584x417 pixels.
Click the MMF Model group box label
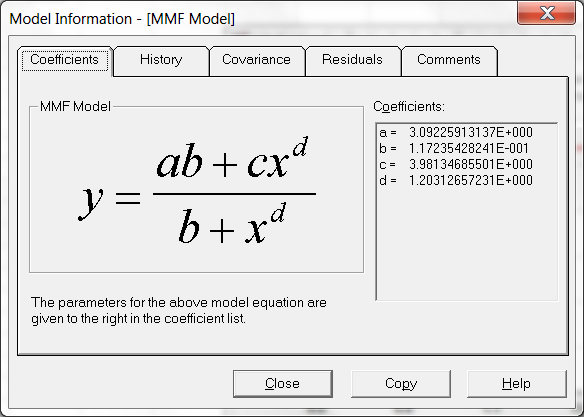[75, 107]
